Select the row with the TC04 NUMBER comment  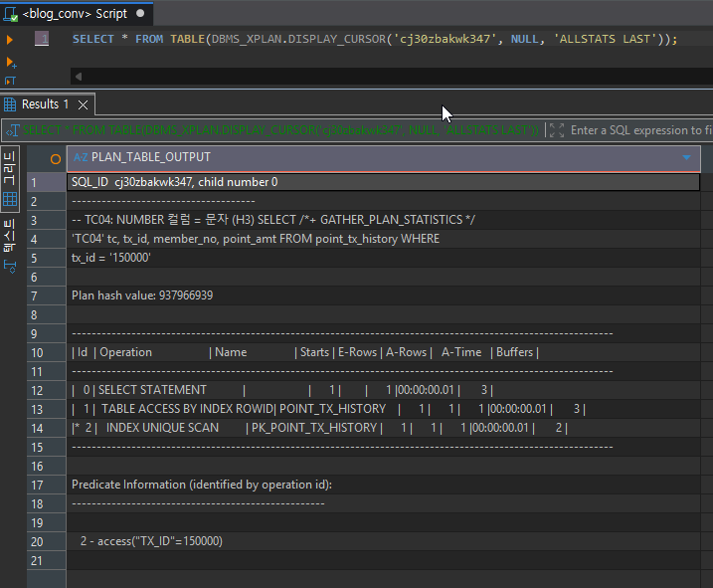383,220
